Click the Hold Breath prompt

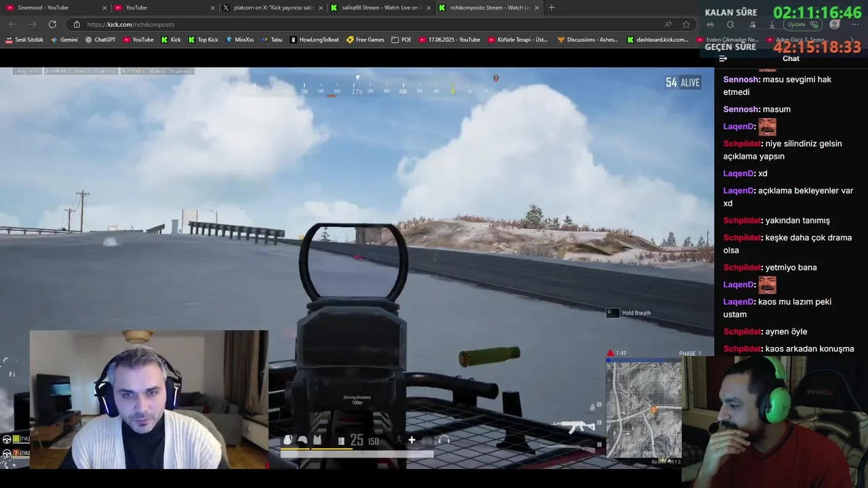coord(629,312)
